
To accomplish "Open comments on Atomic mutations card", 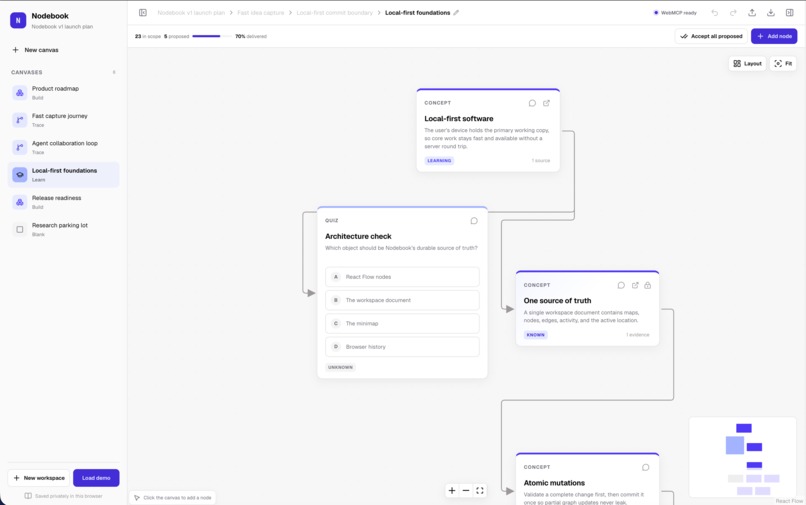I will coord(646,467).
